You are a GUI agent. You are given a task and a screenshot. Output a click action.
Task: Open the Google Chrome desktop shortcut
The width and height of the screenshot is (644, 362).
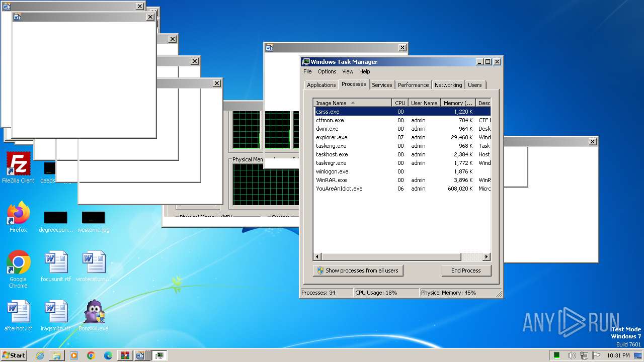click(x=18, y=269)
